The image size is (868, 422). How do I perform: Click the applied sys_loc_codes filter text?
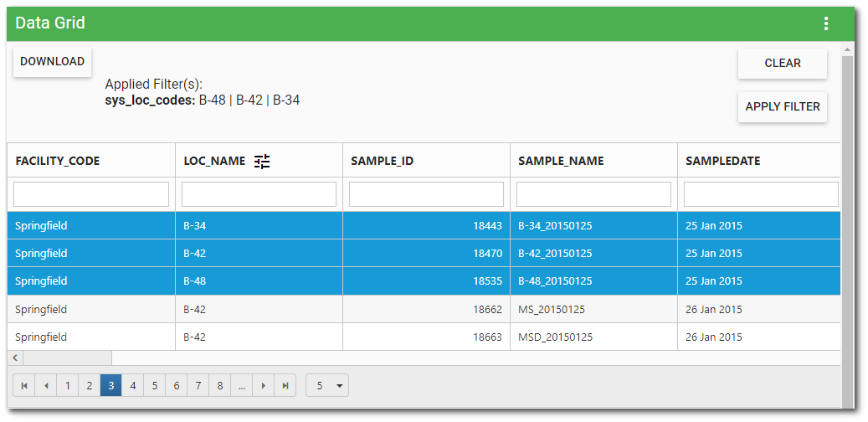click(x=203, y=100)
